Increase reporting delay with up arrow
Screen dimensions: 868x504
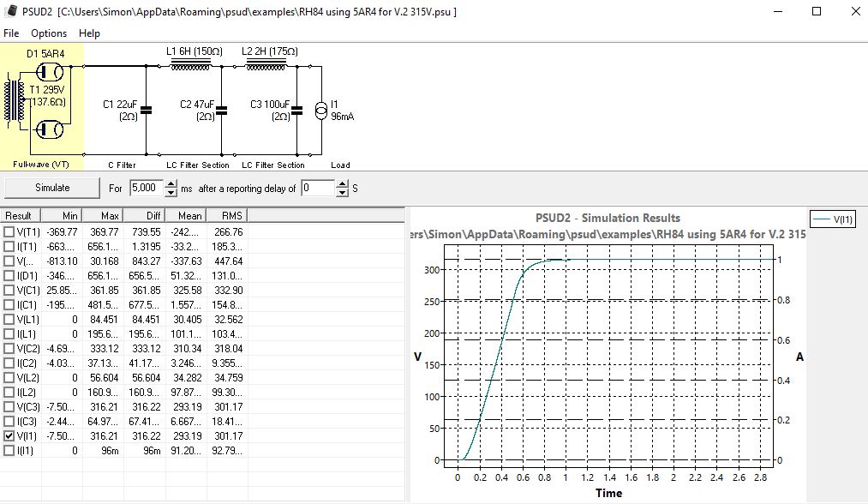point(343,184)
